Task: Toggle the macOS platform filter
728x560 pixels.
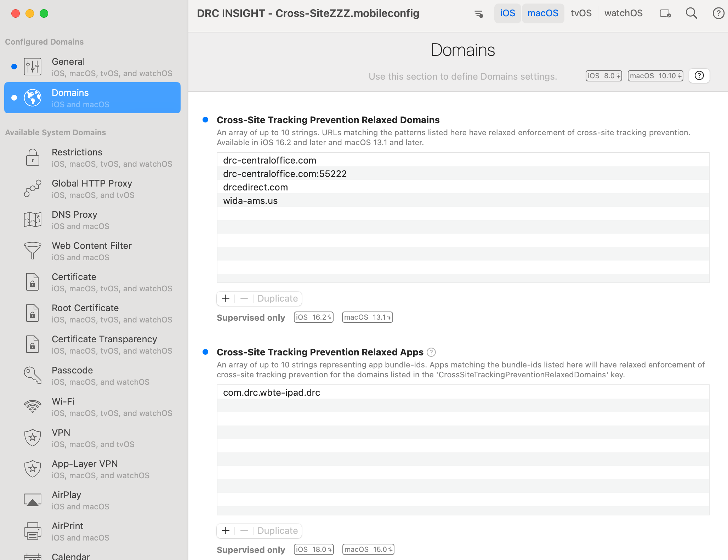Action: (x=543, y=13)
